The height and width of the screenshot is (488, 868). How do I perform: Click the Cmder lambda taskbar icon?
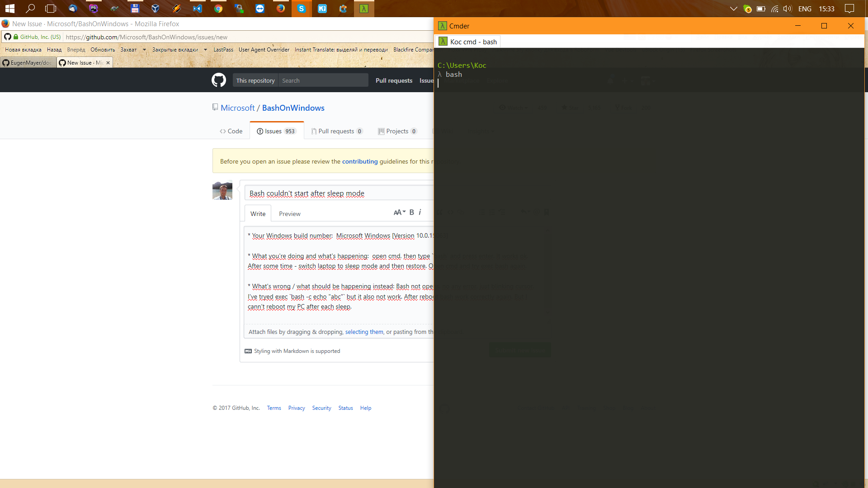pyautogui.click(x=364, y=8)
